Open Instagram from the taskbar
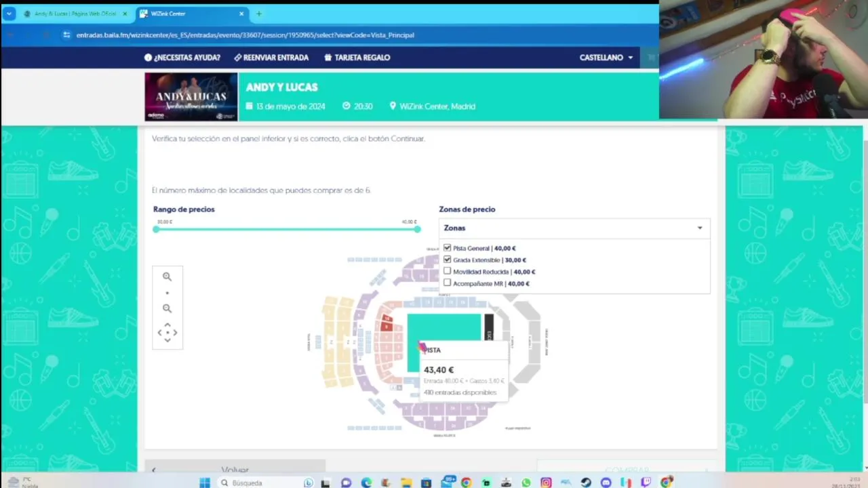The width and height of the screenshot is (868, 488). (x=546, y=483)
